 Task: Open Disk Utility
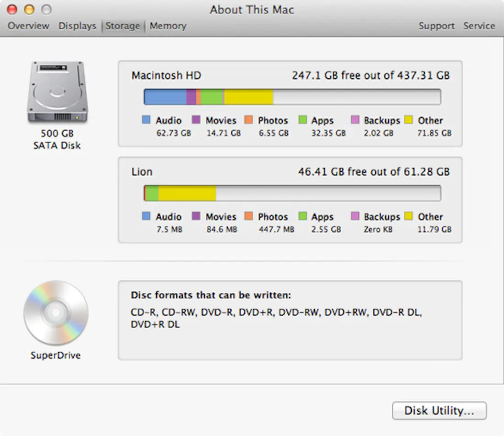(439, 410)
